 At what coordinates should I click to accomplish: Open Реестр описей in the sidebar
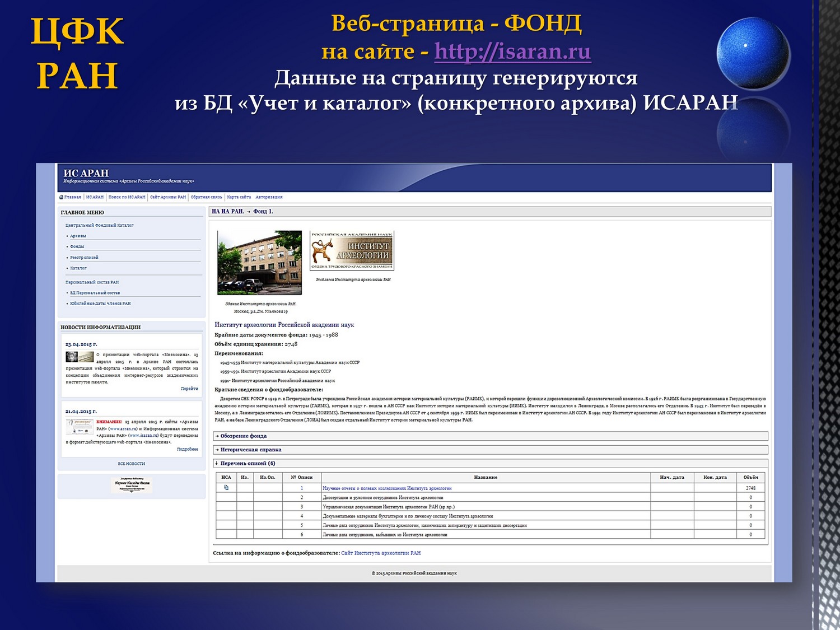tap(84, 258)
